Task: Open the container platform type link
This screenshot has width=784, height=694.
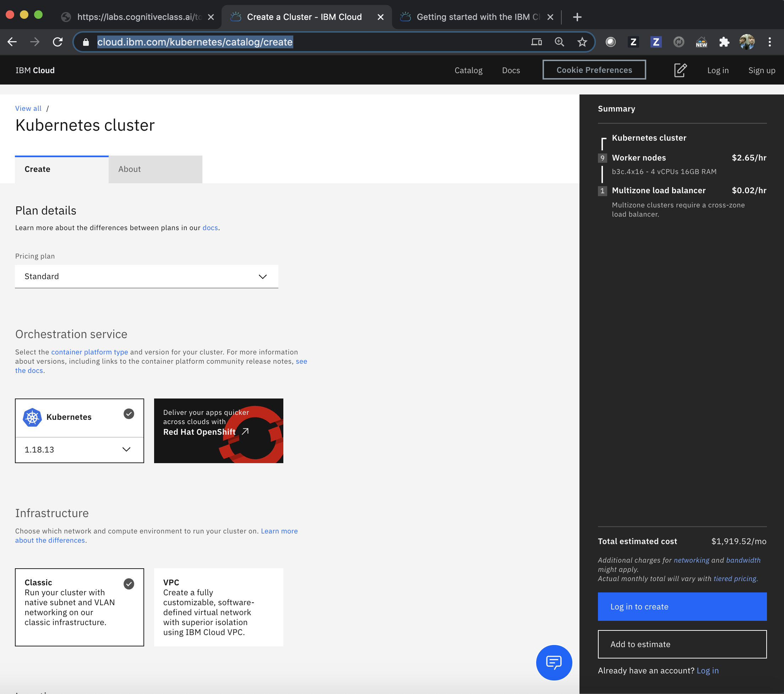Action: click(90, 352)
